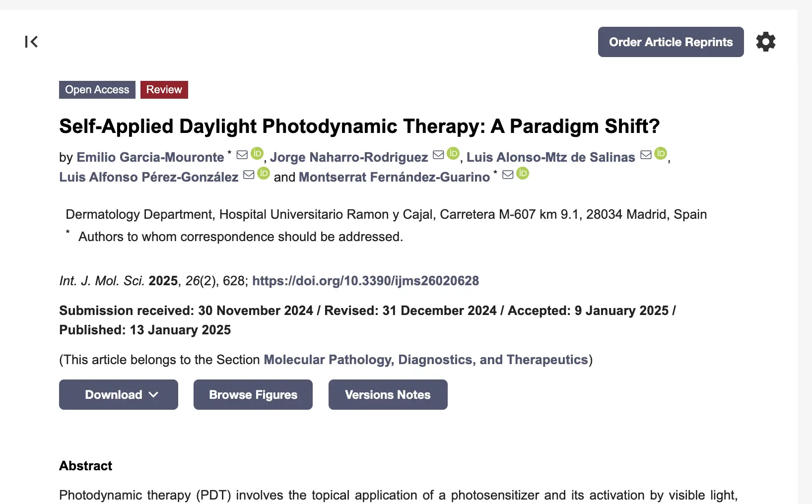Open the ORCID icon for Emilio Garcia-Mouronte
The height and width of the screenshot is (504, 812).
coord(257,154)
